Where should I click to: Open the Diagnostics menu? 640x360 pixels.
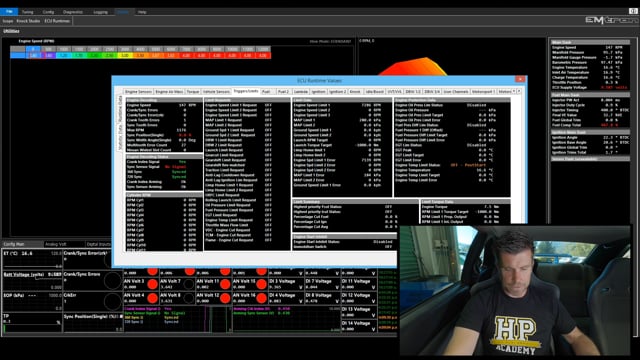(x=73, y=12)
